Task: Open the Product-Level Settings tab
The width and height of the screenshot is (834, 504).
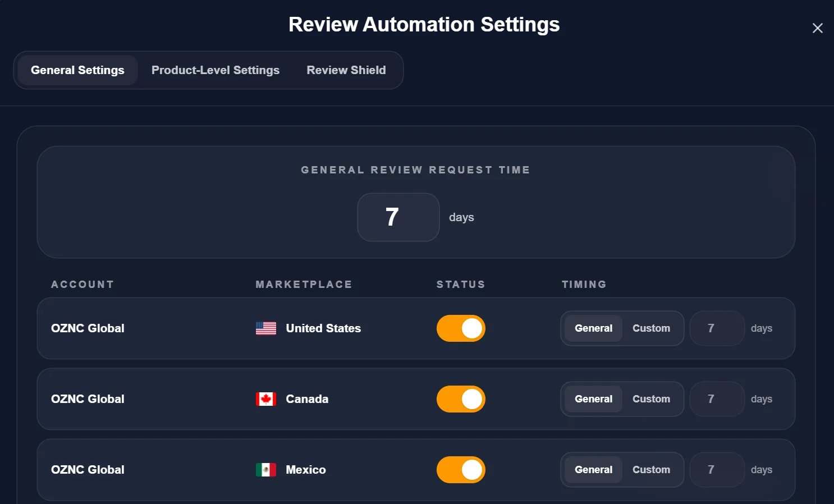Action: pos(216,70)
